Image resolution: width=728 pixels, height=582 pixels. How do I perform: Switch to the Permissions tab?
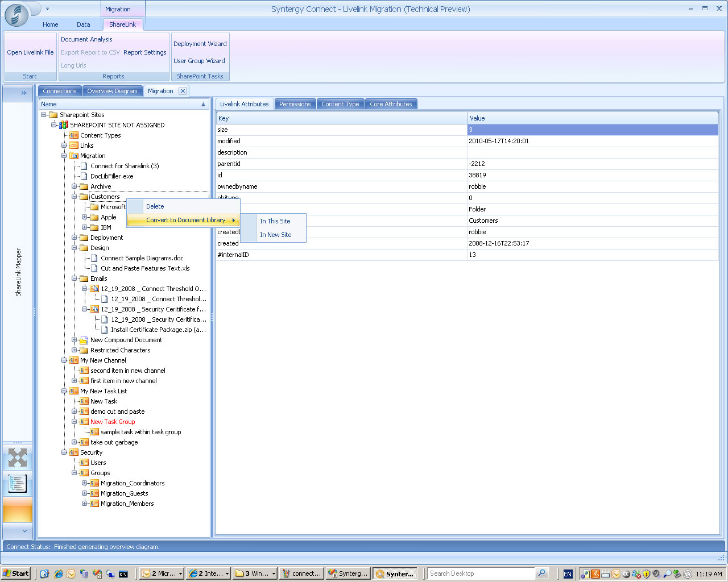pos(295,104)
